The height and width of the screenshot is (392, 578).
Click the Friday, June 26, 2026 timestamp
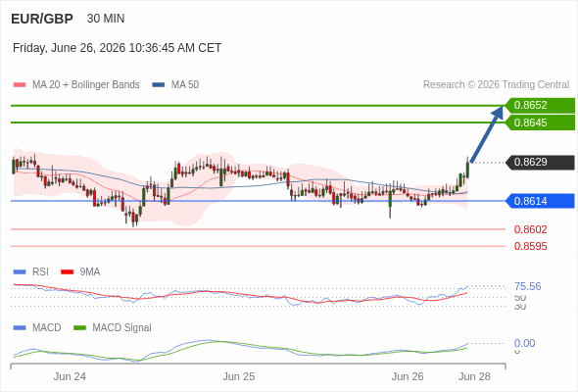point(117,48)
